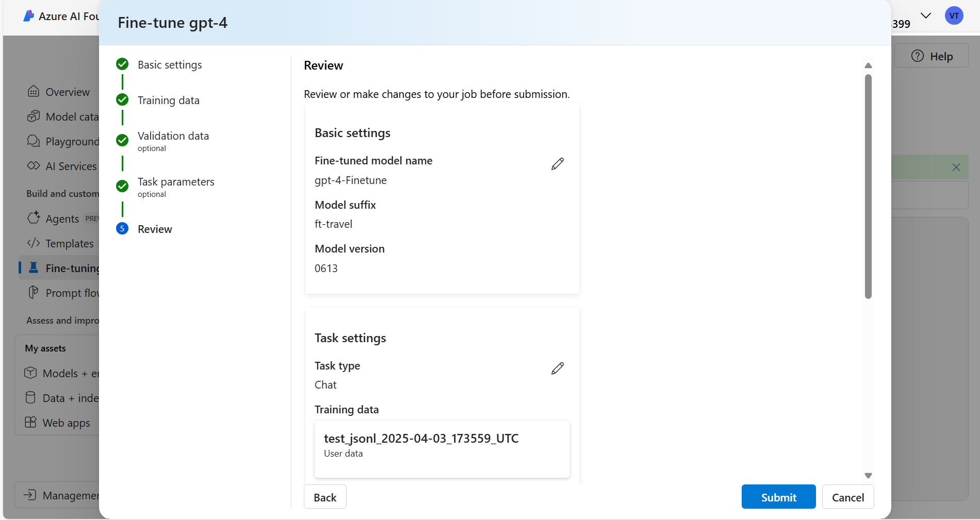Viewport: 980px width, 520px height.
Task: Click the AI Services icon
Action: coord(34,166)
